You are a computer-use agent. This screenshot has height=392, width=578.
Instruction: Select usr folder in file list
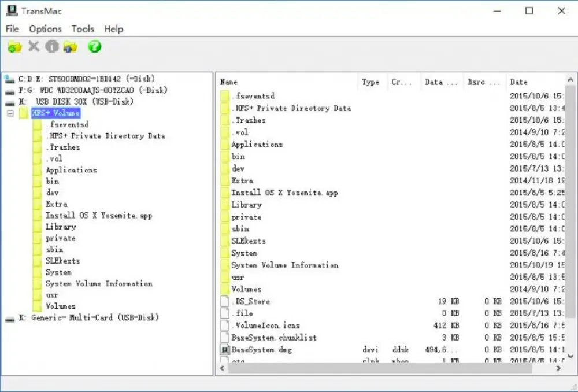(238, 278)
